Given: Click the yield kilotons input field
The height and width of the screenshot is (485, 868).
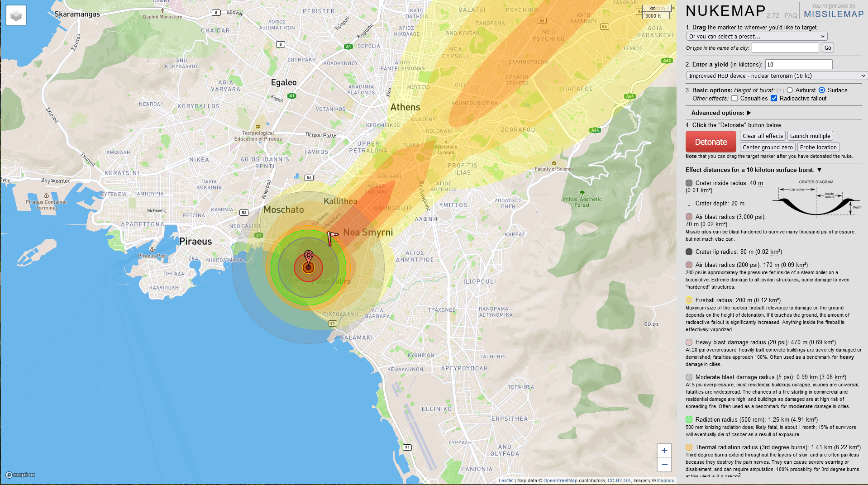Looking at the screenshot, I should pos(799,64).
